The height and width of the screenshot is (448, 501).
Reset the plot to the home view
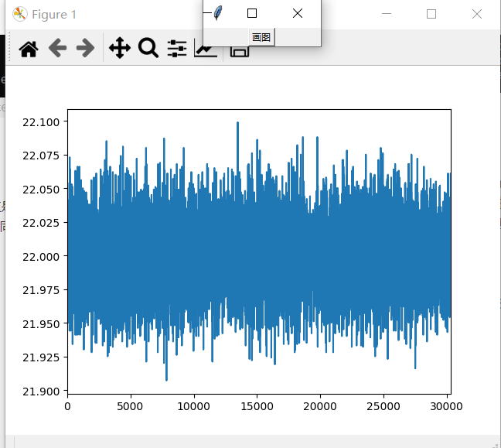click(x=29, y=49)
